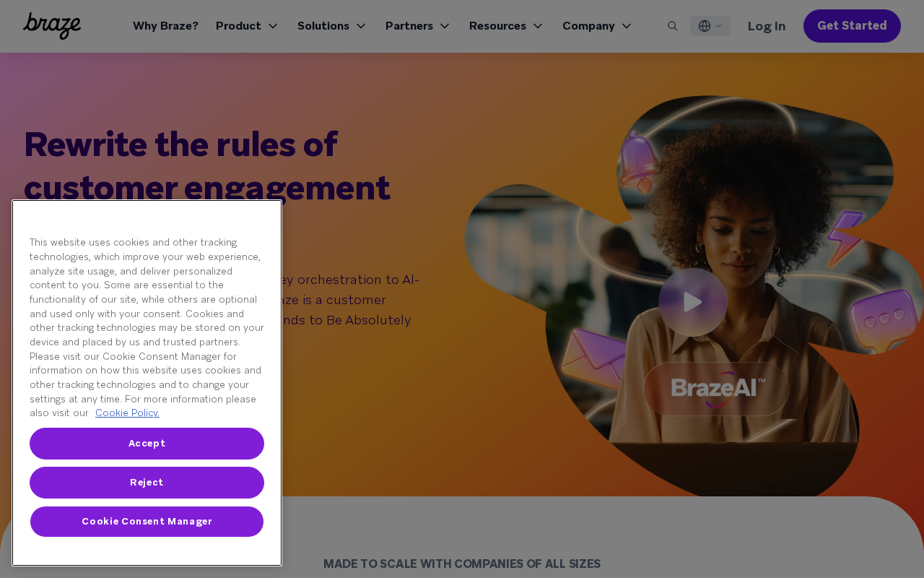Open the Company menu

597,26
